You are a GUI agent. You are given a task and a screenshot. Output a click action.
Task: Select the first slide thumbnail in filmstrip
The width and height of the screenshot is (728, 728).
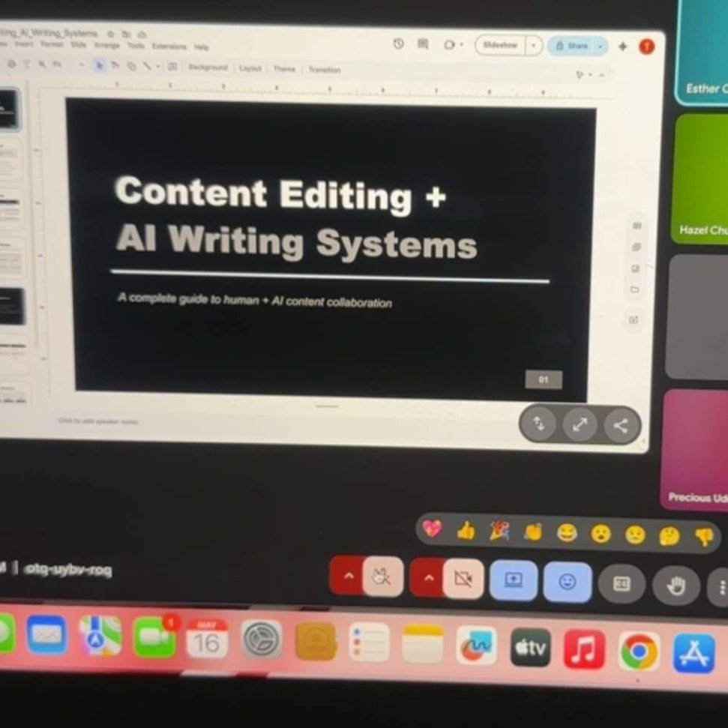click(8, 109)
